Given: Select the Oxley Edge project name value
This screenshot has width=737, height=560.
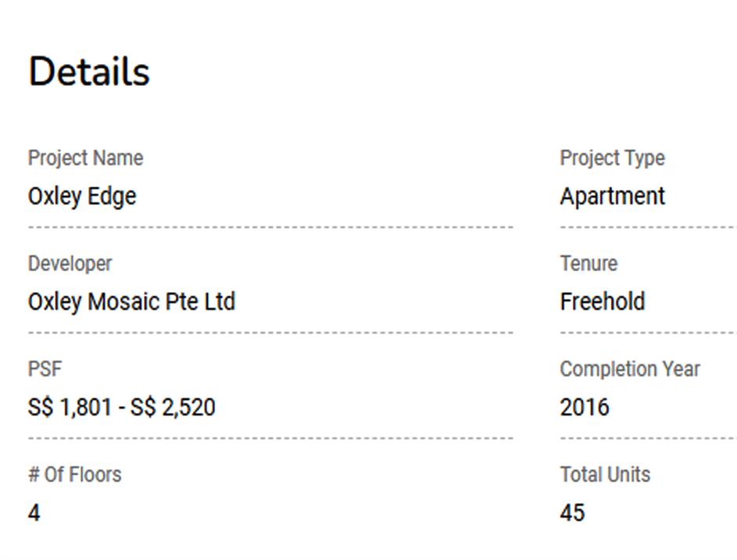Looking at the screenshot, I should [x=82, y=196].
